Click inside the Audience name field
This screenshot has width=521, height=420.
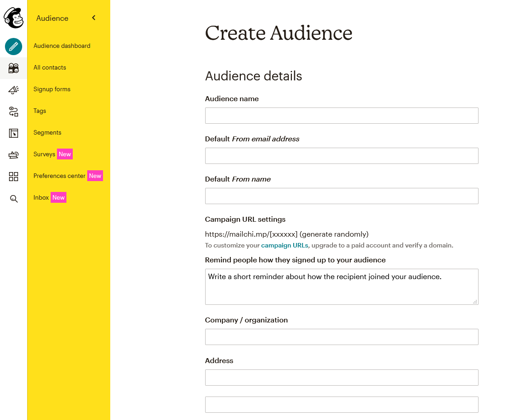[341, 116]
